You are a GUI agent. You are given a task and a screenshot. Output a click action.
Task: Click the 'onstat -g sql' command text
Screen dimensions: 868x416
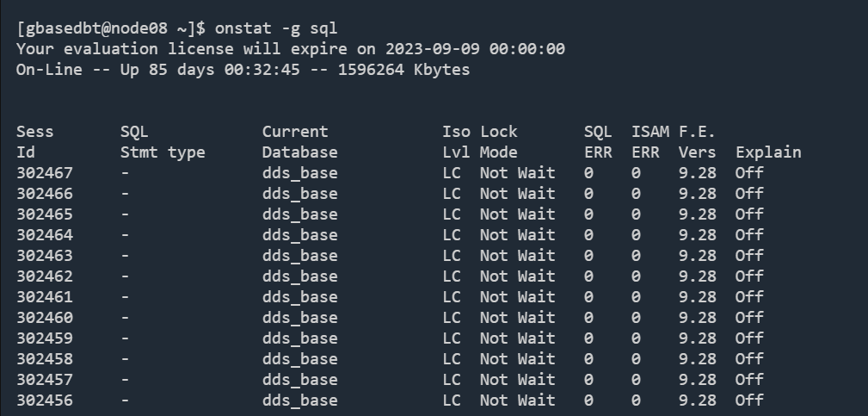[x=276, y=28]
